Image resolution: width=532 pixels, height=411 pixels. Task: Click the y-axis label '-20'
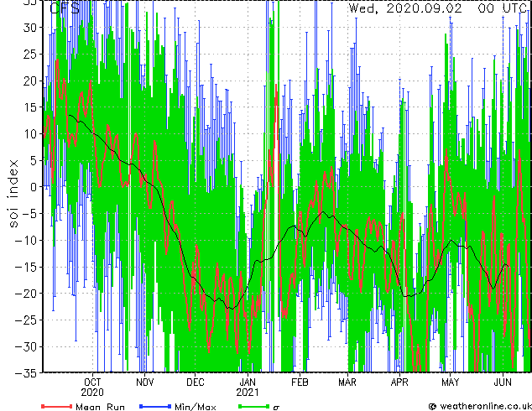26,294
